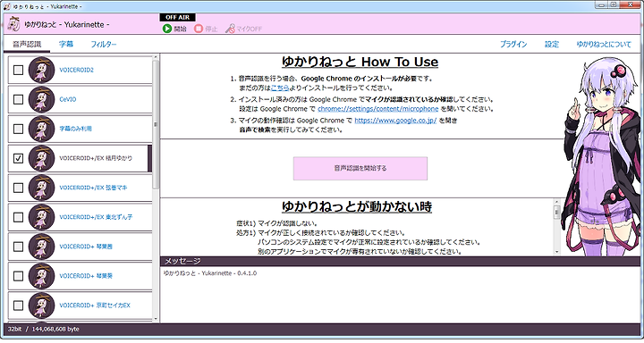Click the plugin list scroll down arrow

(x=156, y=319)
